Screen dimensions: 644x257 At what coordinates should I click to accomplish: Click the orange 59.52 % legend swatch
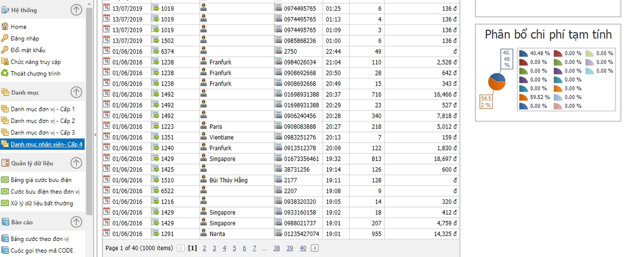click(524, 97)
